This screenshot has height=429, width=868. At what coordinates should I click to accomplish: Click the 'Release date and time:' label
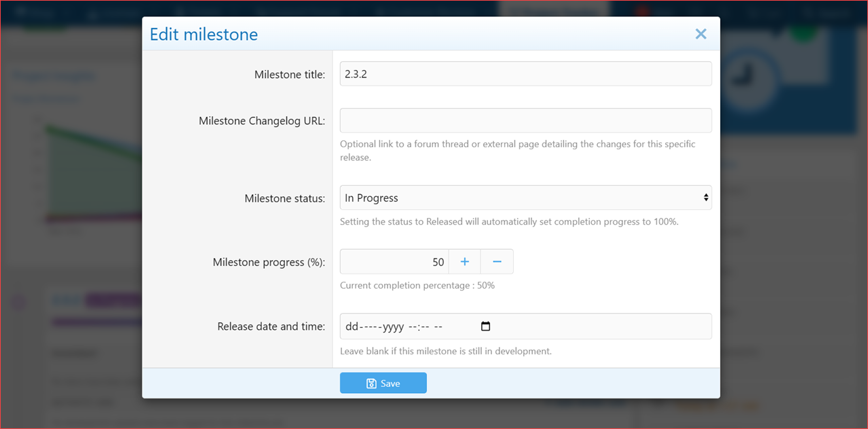[x=271, y=326]
